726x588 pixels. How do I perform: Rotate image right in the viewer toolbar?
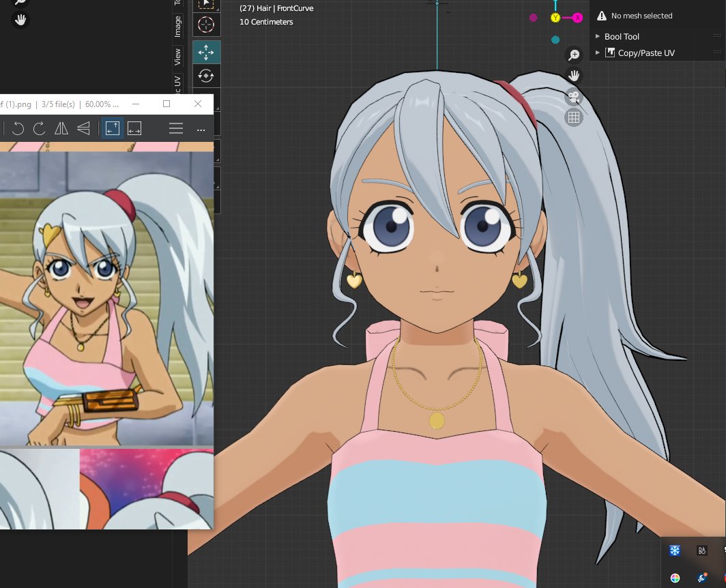(40, 128)
